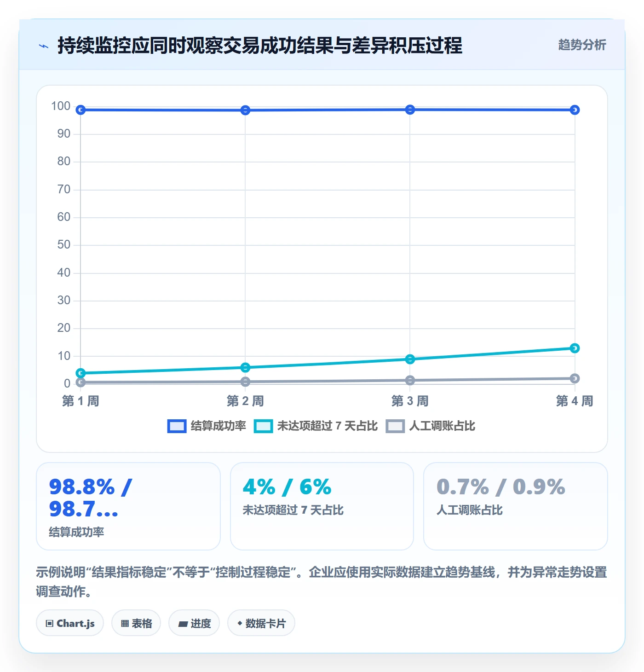Click the progress bar icon in 进度 tag

pos(183,624)
